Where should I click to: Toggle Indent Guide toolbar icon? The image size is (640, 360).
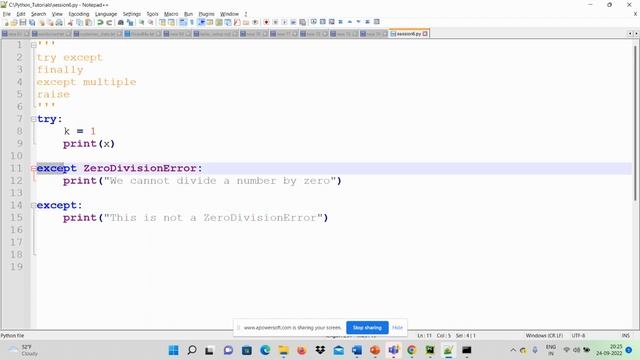[x=201, y=22]
